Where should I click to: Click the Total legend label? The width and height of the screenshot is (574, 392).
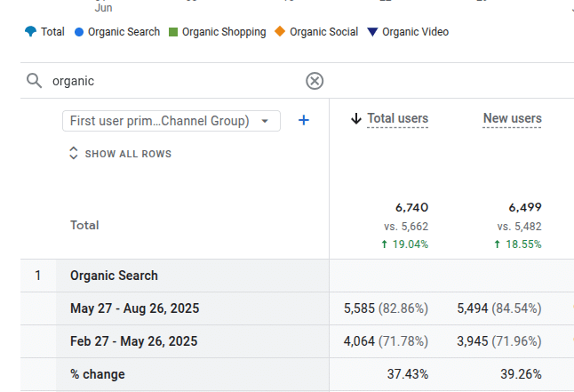coord(52,32)
